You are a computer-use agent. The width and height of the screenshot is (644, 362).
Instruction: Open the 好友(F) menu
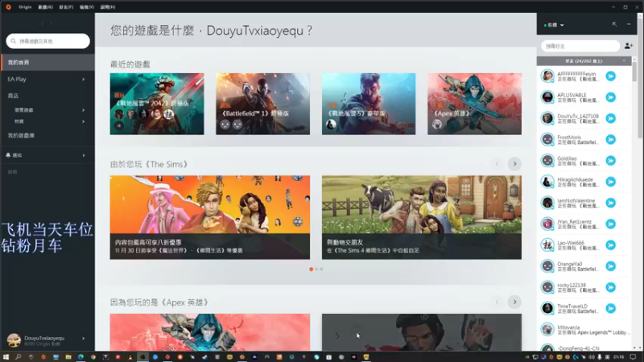pos(66,7)
